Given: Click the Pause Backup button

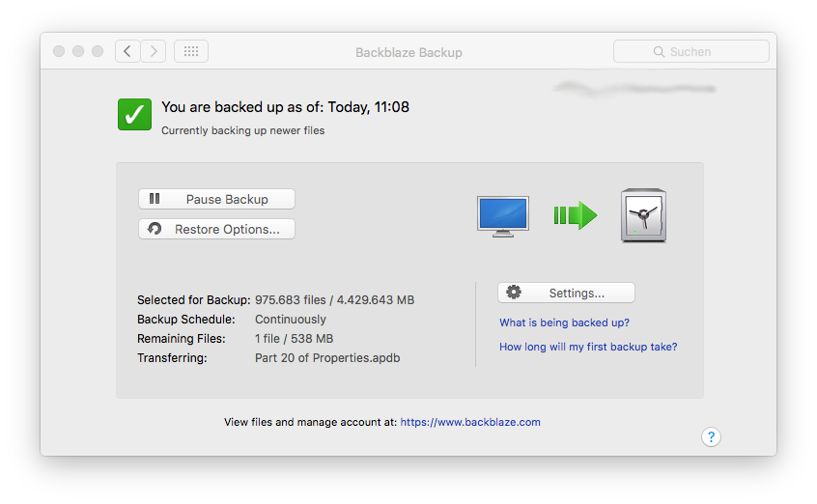Looking at the screenshot, I should point(216,199).
